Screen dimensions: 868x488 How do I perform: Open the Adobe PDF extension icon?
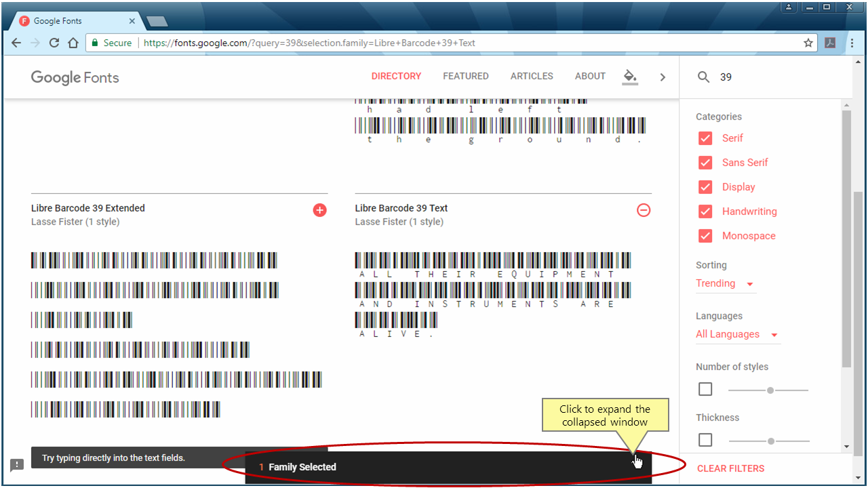point(830,42)
